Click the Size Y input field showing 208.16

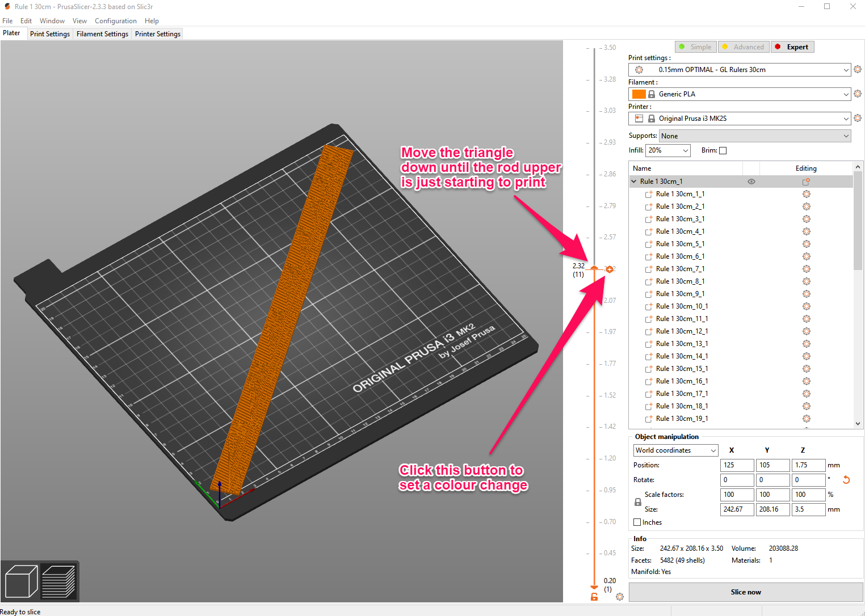[x=773, y=509]
